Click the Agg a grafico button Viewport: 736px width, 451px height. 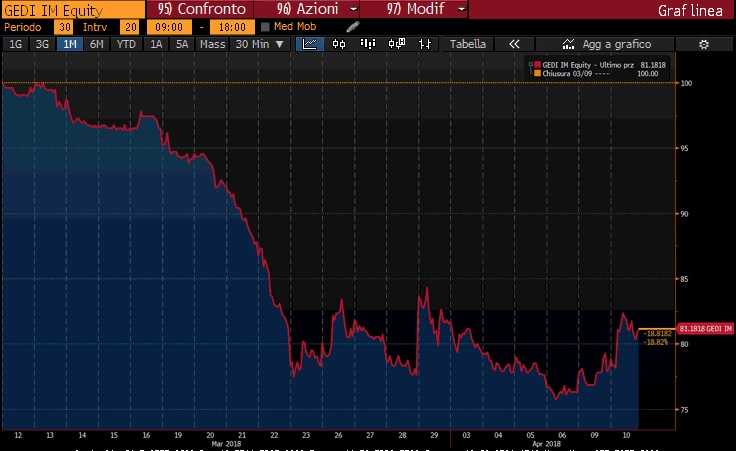605,44
